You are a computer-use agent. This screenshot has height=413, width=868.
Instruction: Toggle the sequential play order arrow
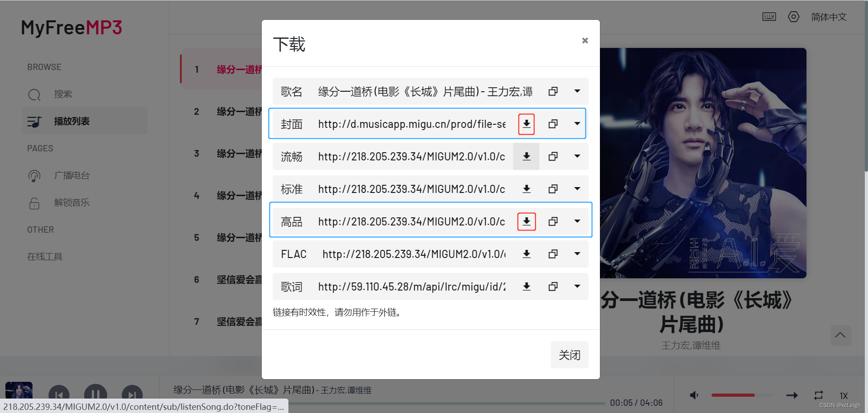point(792,395)
